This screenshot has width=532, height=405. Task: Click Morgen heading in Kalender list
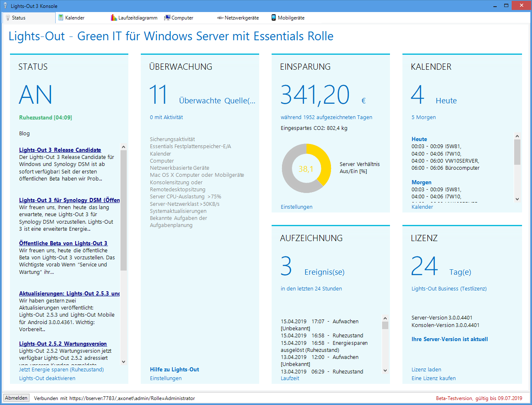[x=422, y=182]
